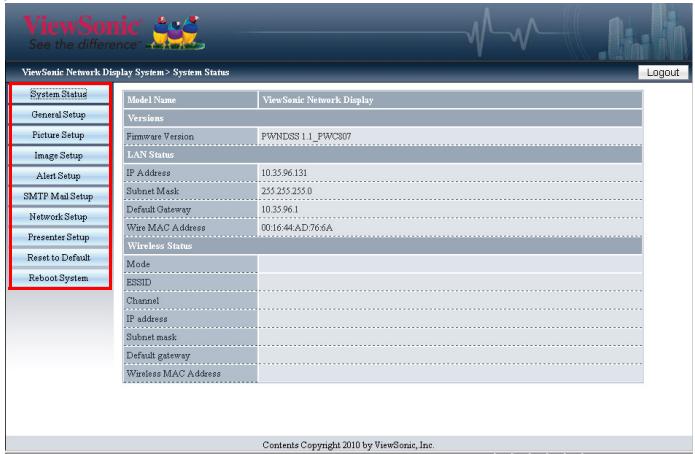This screenshot has height=454, width=695.
Task: Open General Setup in the sidebar
Action: pyautogui.click(x=59, y=114)
